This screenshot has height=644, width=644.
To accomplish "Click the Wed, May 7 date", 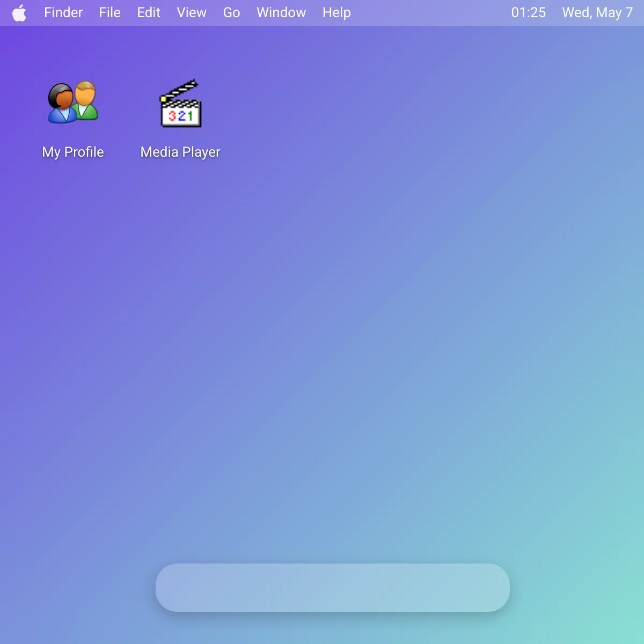I will click(x=597, y=13).
